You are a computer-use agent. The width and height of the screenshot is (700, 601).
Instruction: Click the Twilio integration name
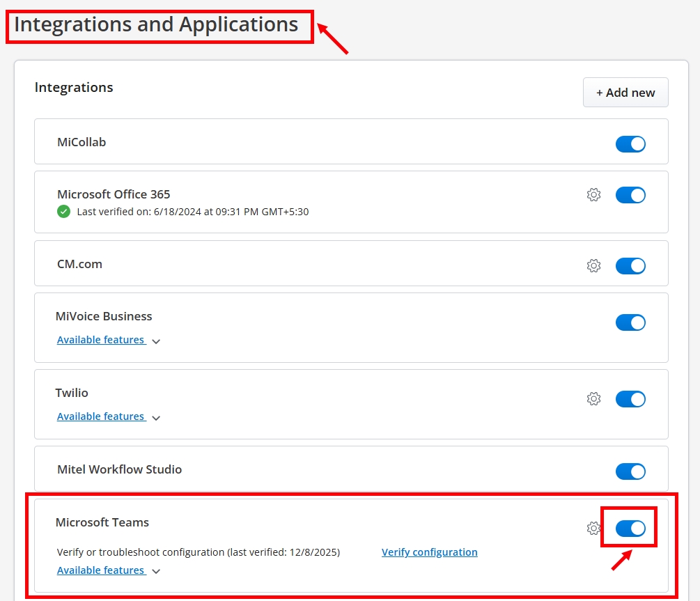pyautogui.click(x=72, y=393)
